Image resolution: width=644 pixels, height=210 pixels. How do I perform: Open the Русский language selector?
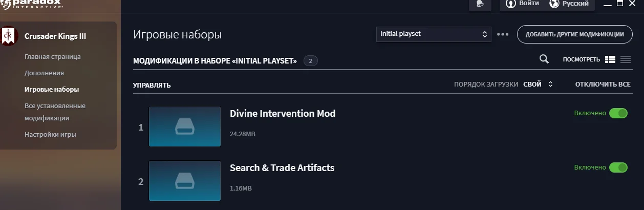pyautogui.click(x=569, y=4)
